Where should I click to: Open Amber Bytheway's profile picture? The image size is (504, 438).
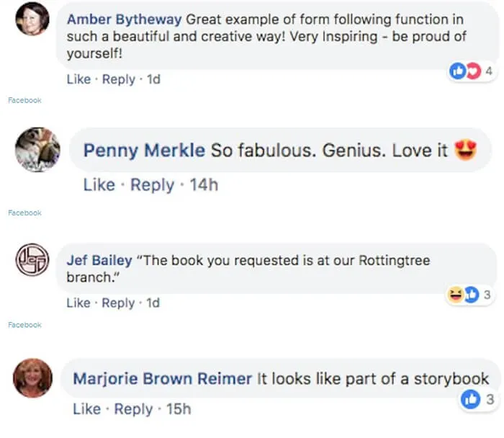32,18
